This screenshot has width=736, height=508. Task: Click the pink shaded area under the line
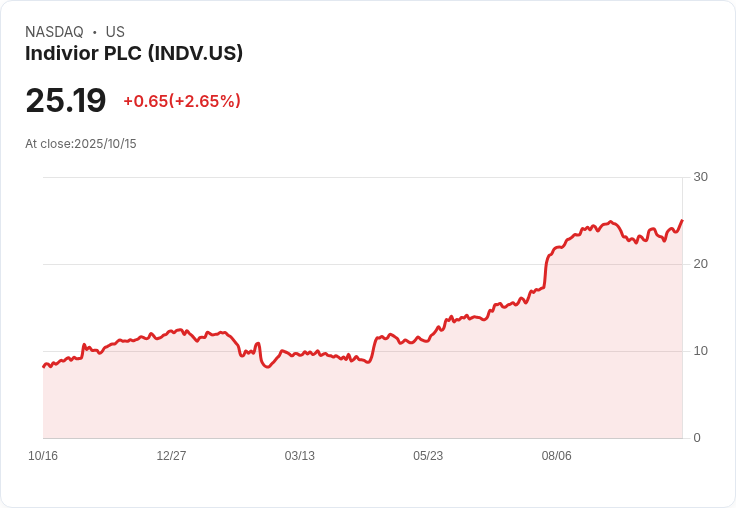coord(400,400)
